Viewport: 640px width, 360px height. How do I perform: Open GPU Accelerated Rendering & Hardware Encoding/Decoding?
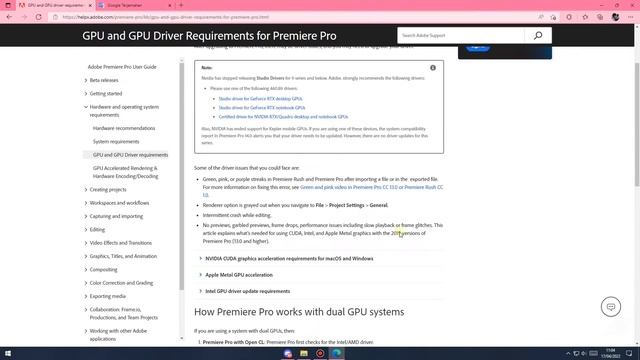[125, 172]
